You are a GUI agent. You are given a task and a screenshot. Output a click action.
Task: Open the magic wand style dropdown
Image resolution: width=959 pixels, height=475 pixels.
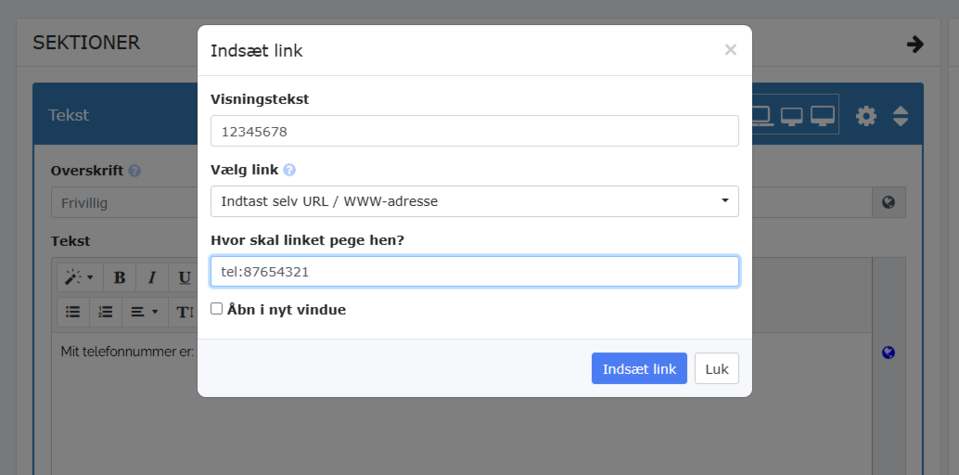79,278
